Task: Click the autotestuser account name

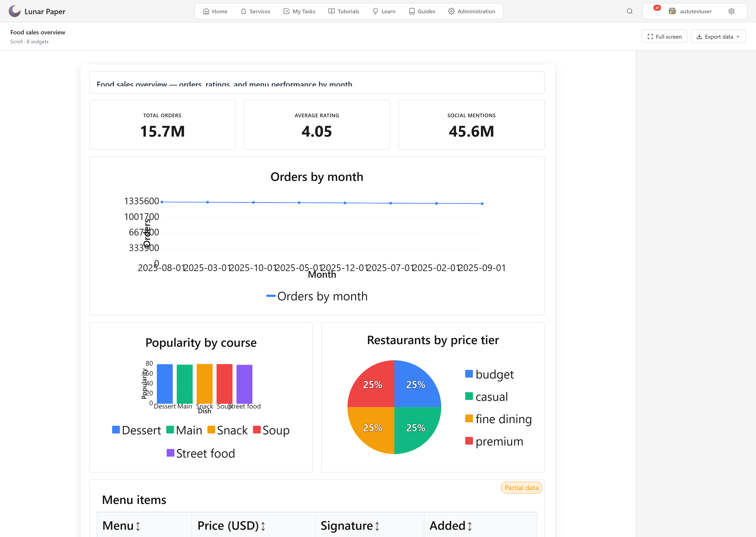Action: pyautogui.click(x=696, y=11)
